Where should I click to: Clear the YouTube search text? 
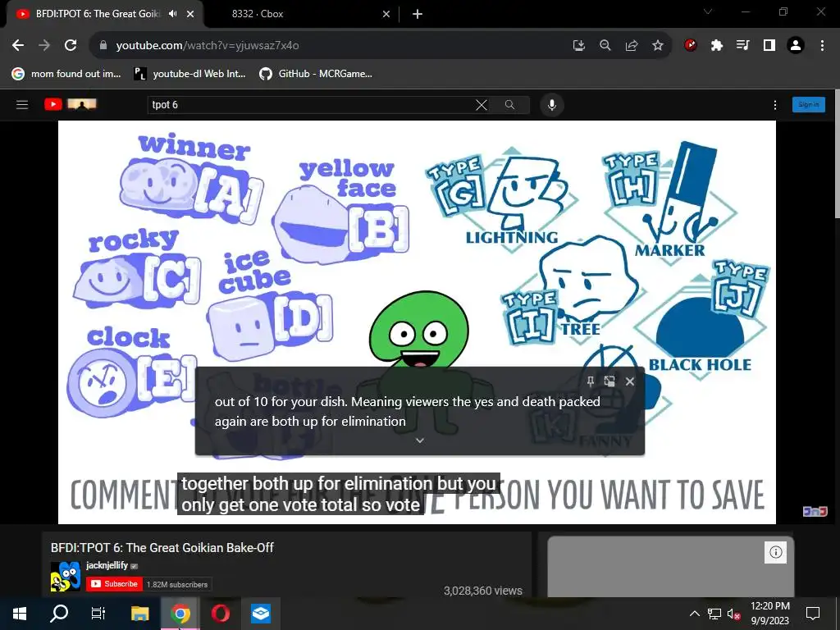[x=482, y=105]
